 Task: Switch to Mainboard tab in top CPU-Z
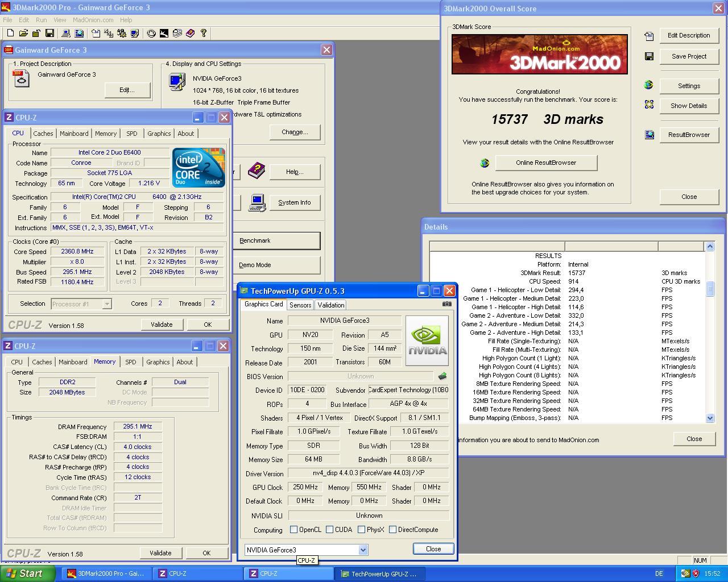pyautogui.click(x=74, y=134)
